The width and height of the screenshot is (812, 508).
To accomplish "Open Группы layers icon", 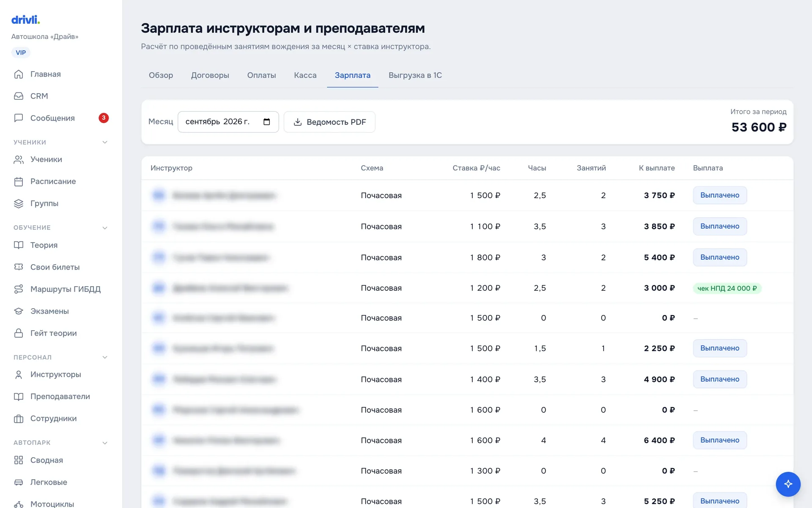I will 19,204.
